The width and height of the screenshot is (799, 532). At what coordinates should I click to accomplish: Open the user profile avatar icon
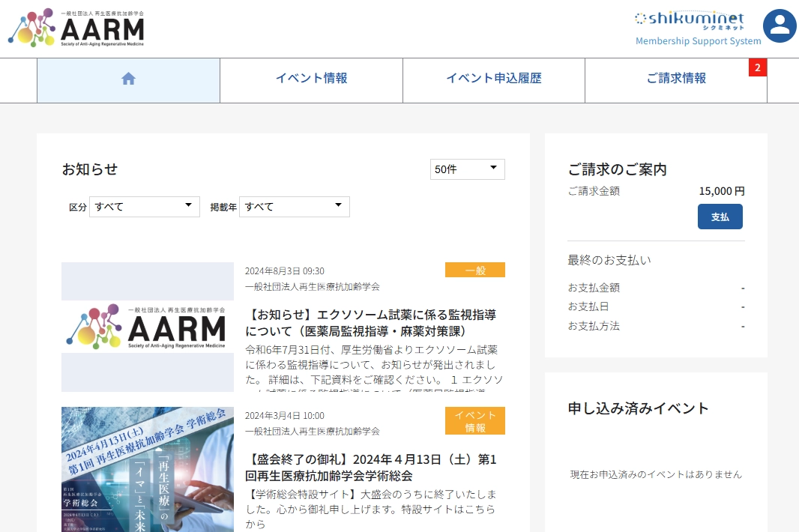780,25
